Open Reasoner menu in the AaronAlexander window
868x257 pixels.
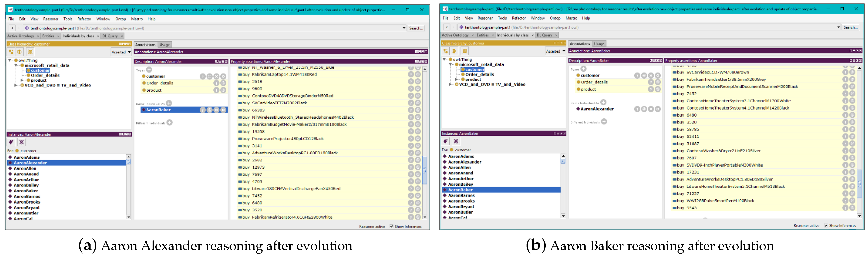click(x=50, y=19)
